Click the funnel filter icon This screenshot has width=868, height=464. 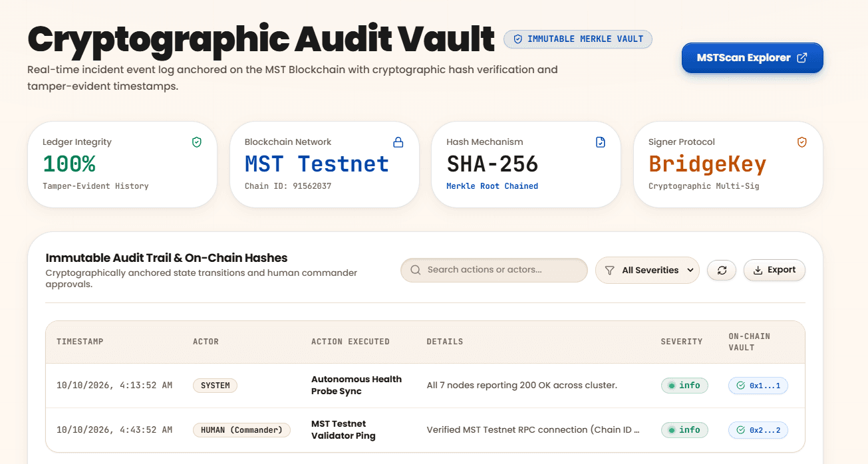610,271
